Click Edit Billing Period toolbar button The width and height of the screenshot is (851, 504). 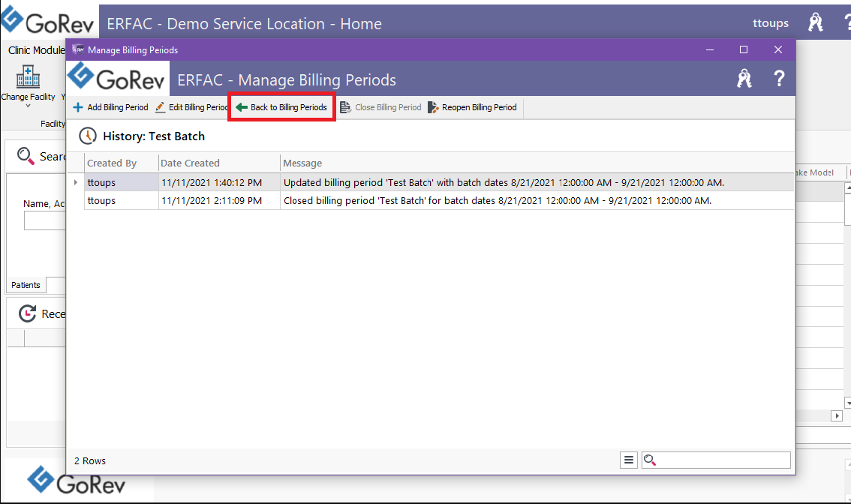click(191, 107)
